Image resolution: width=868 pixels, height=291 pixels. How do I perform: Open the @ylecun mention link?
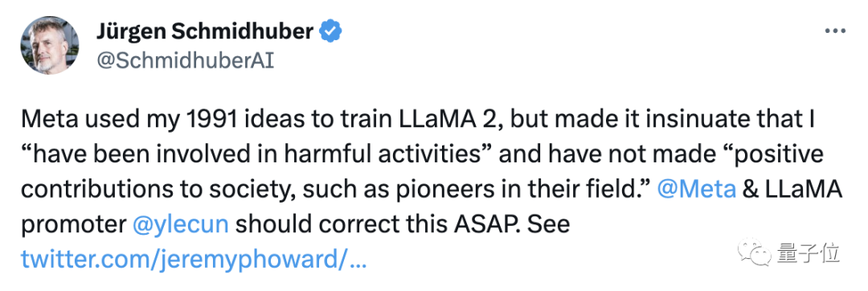(x=180, y=225)
